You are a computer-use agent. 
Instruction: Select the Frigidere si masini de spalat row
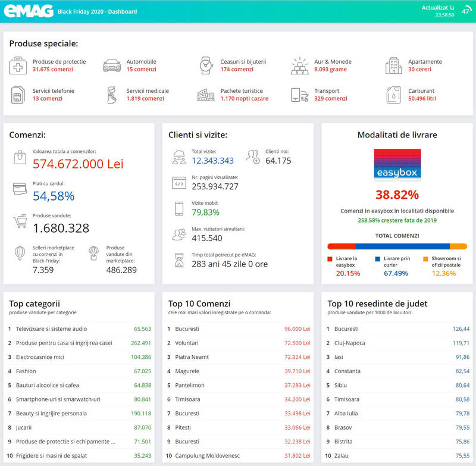79,456
